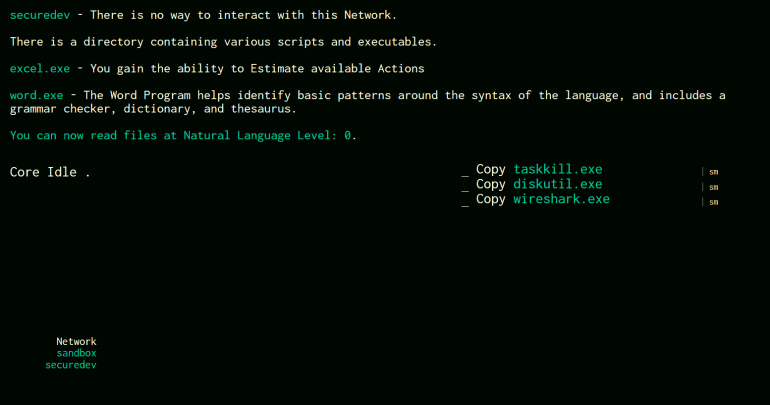Viewport: 770px width, 405px height.
Task: Toggle the underscore marker beside Copy diskutil.exe
Action: coord(465,186)
